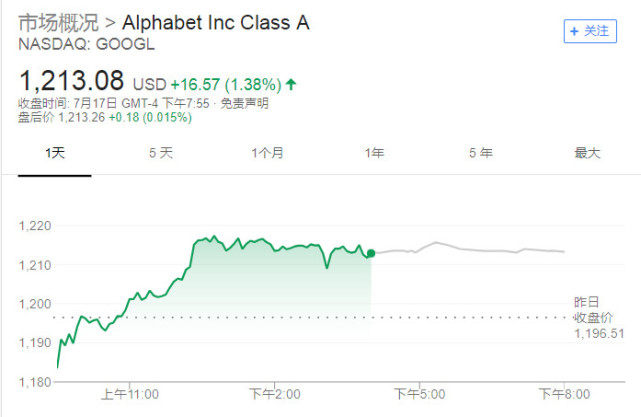The image size is (641, 417).
Task: Select the 1年 time range tab
Action: point(374,153)
